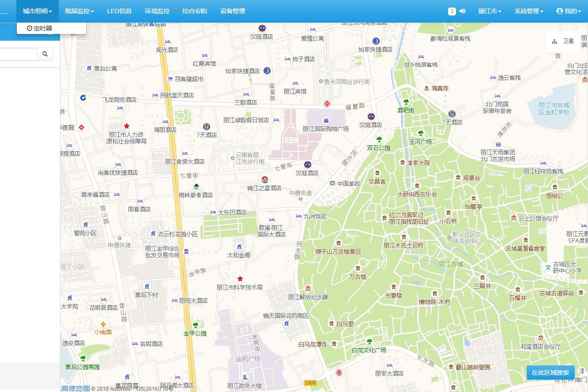The image size is (588, 392).
Task: Click the 醉清松观景客栈 label
Action: click(x=451, y=38)
